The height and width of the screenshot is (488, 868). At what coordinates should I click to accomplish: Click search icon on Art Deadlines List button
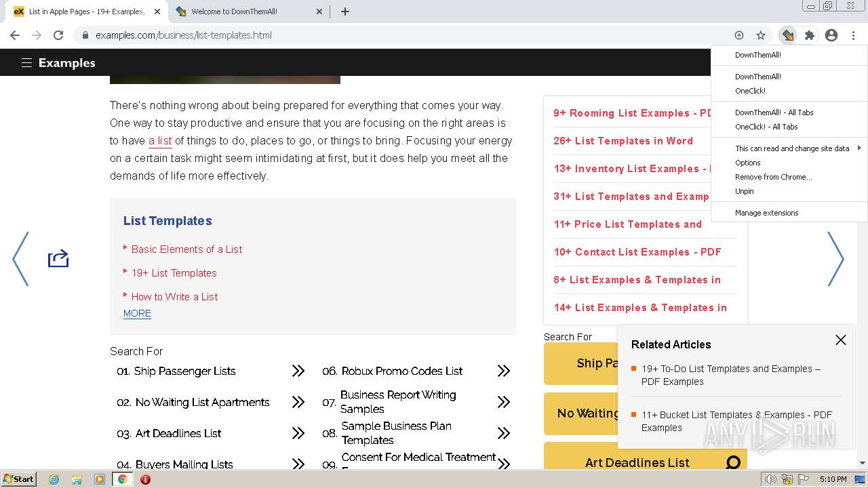click(733, 463)
